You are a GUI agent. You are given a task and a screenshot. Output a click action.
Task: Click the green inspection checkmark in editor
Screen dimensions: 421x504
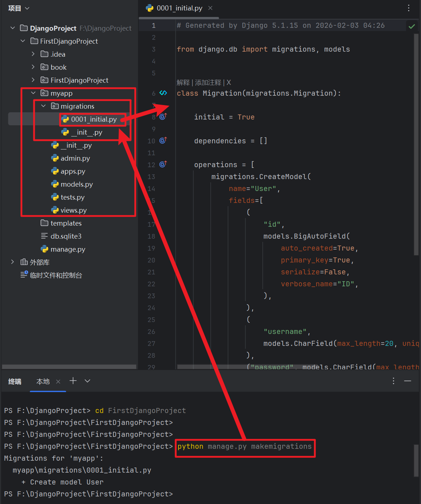tap(412, 26)
